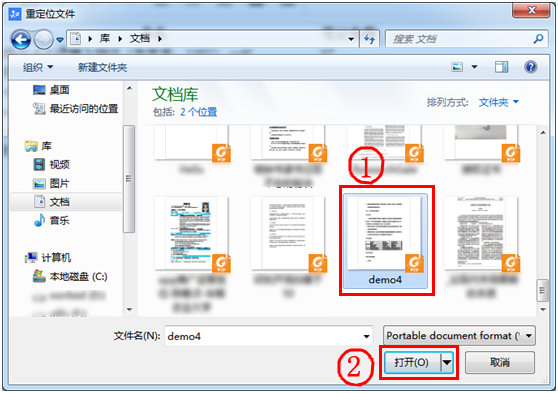
Task: Open the recent pages dropdown arrow
Action: [60, 40]
